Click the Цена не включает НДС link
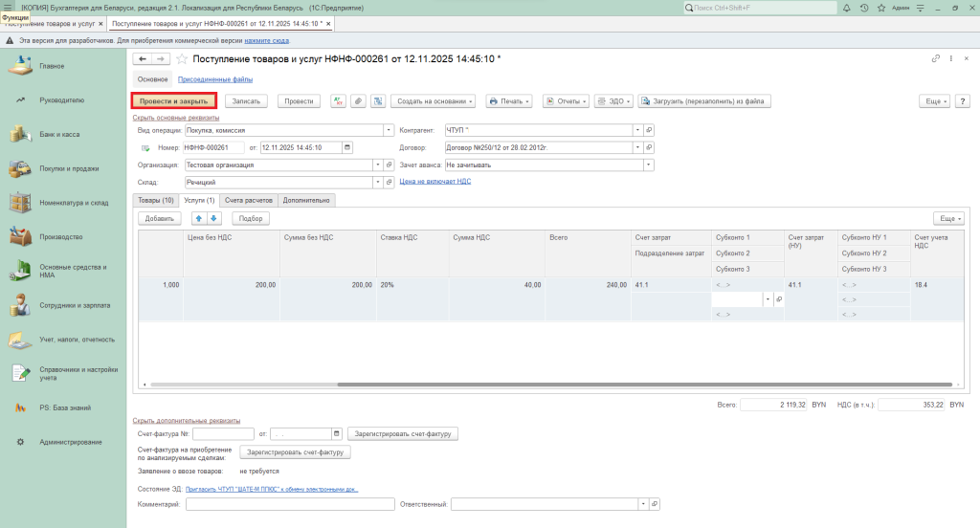Viewport: 980px width, 528px height. click(434, 181)
